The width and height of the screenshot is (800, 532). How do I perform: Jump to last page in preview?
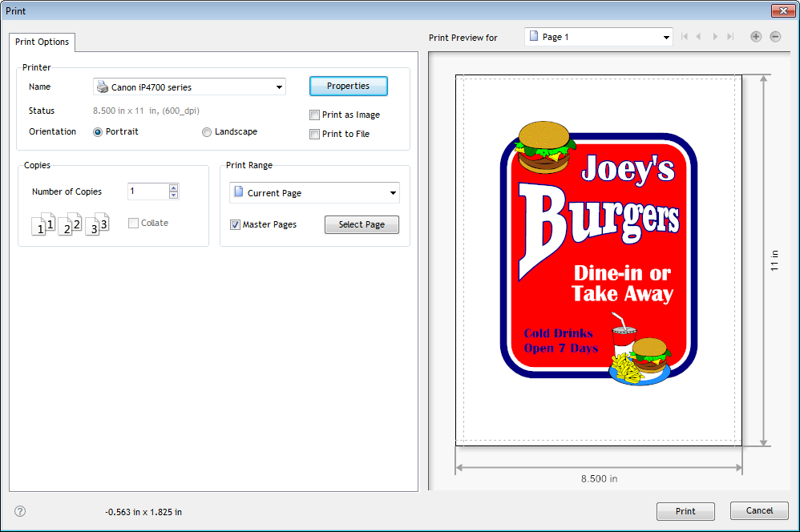[x=729, y=37]
